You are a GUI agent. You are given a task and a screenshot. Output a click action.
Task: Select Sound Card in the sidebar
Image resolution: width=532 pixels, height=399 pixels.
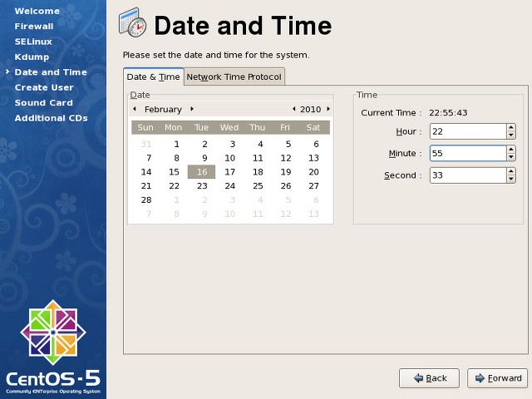[44, 102]
